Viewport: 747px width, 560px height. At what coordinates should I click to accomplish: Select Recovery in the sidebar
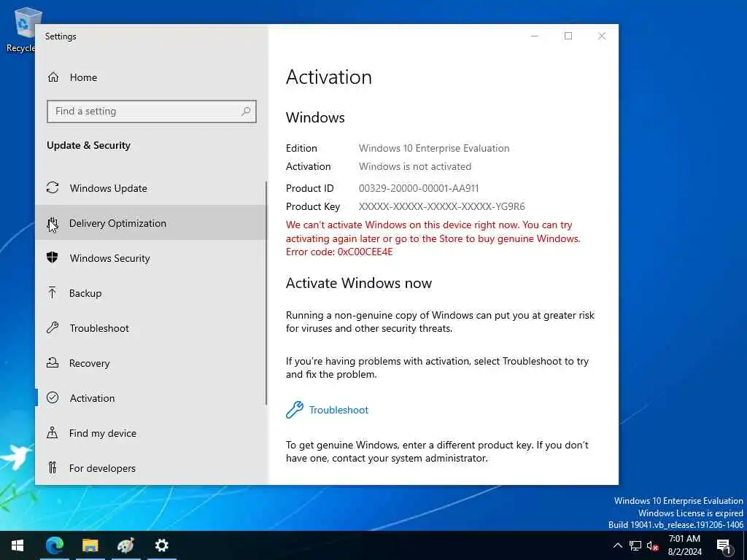pos(150,363)
